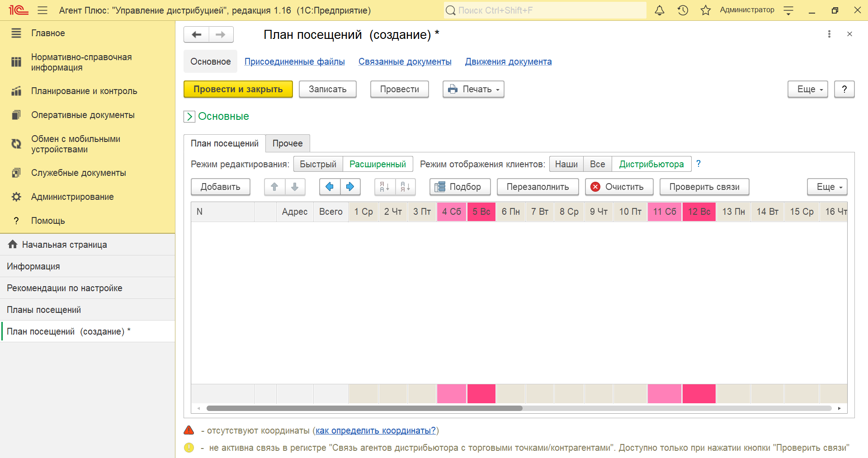Open notifications bell icon
This screenshot has width=868, height=458.
click(660, 10)
